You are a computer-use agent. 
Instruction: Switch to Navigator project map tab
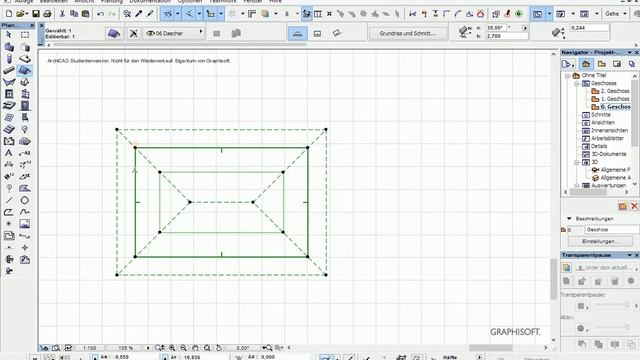[x=586, y=64]
